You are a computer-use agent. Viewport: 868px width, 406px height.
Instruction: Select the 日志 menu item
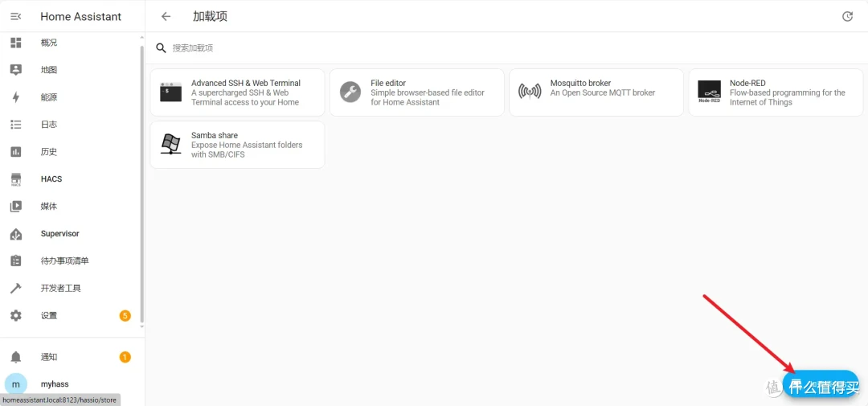click(x=72, y=125)
